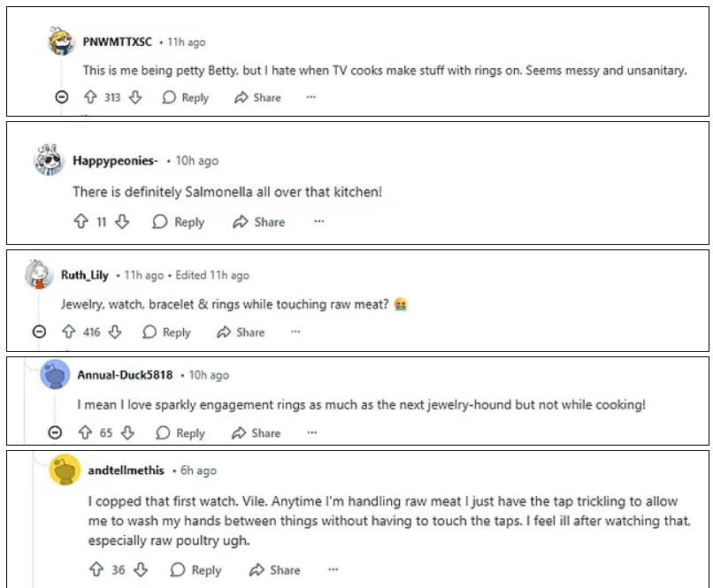Collapse Ruth_Lily's comment thread
713x588 pixels.
pos(39,332)
